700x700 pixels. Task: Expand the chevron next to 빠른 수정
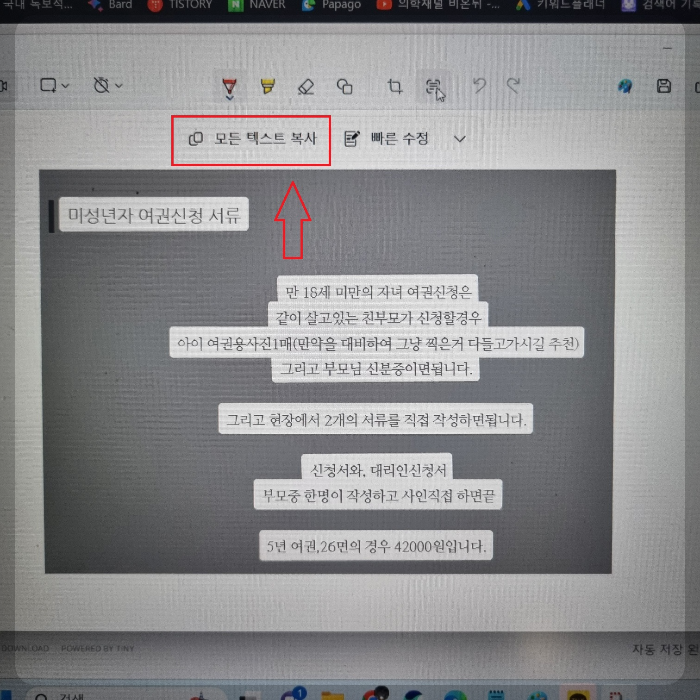point(460,139)
